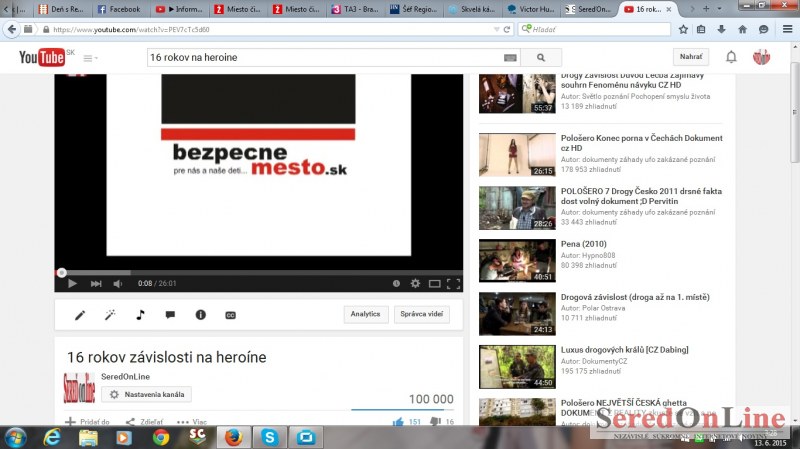The image size is (800, 449).
Task: Click the YouTube search magnifier button
Action: coord(541,58)
